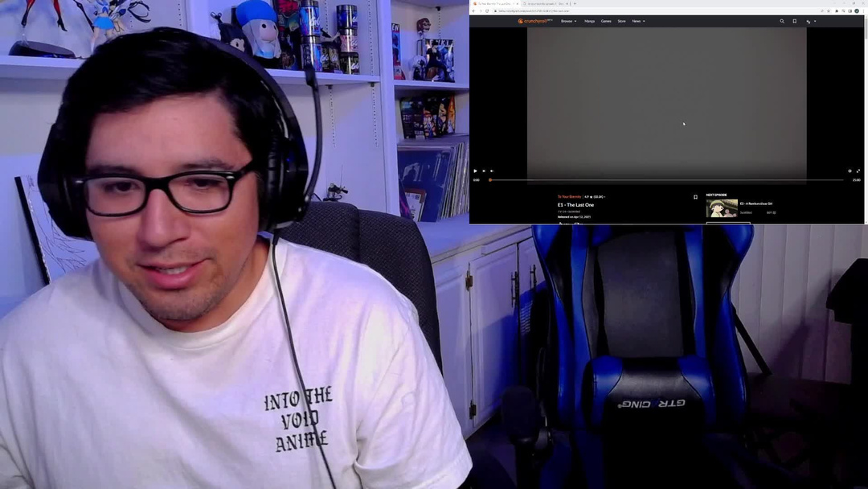Open the watchlist bookmark icon in the header
Screen dimensions: 868x489
coord(795,22)
